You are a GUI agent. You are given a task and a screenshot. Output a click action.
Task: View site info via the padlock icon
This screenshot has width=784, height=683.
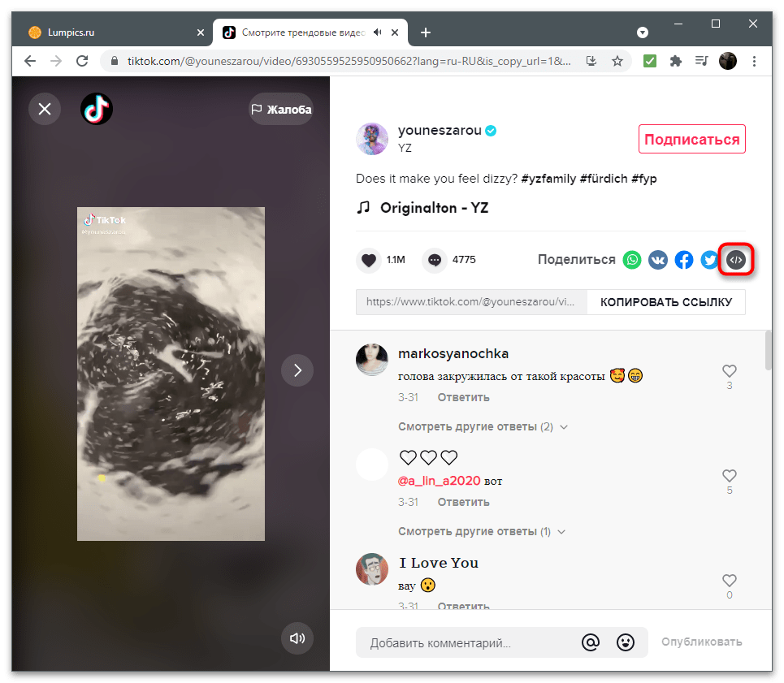tap(115, 61)
